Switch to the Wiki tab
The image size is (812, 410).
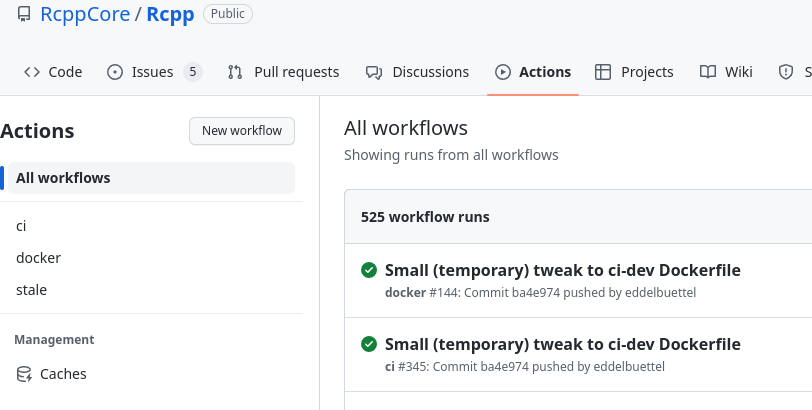(726, 72)
